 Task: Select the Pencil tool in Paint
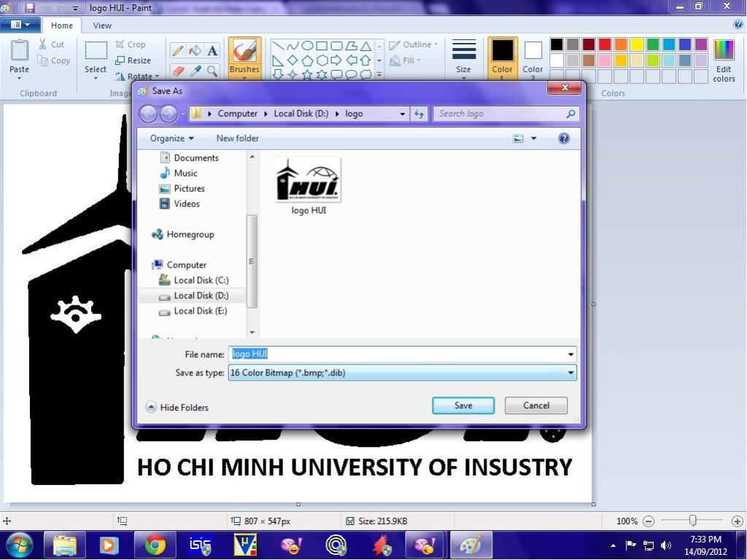pos(178,51)
